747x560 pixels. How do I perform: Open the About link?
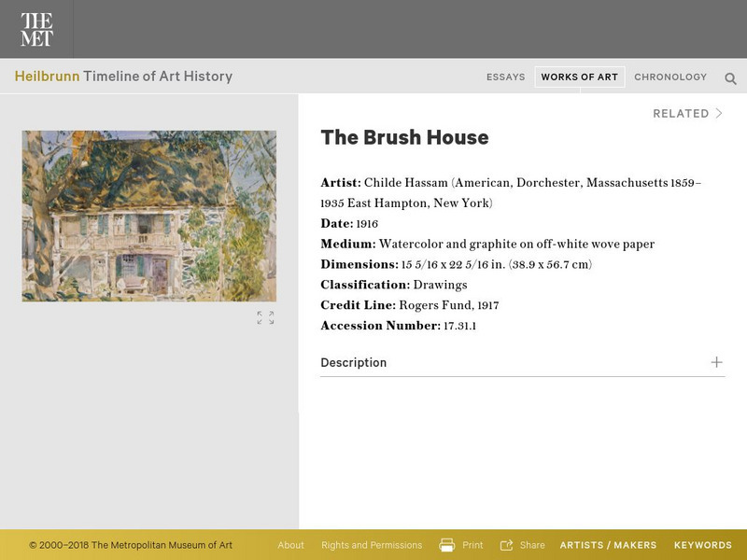[x=290, y=545]
